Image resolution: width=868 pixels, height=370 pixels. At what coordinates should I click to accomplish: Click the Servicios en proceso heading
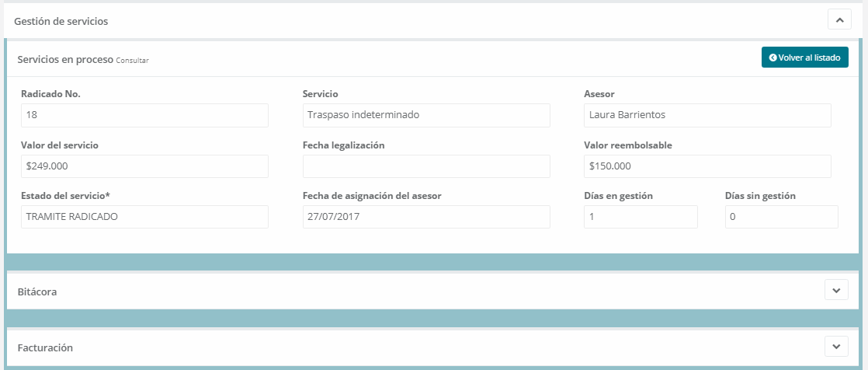pyautogui.click(x=65, y=59)
